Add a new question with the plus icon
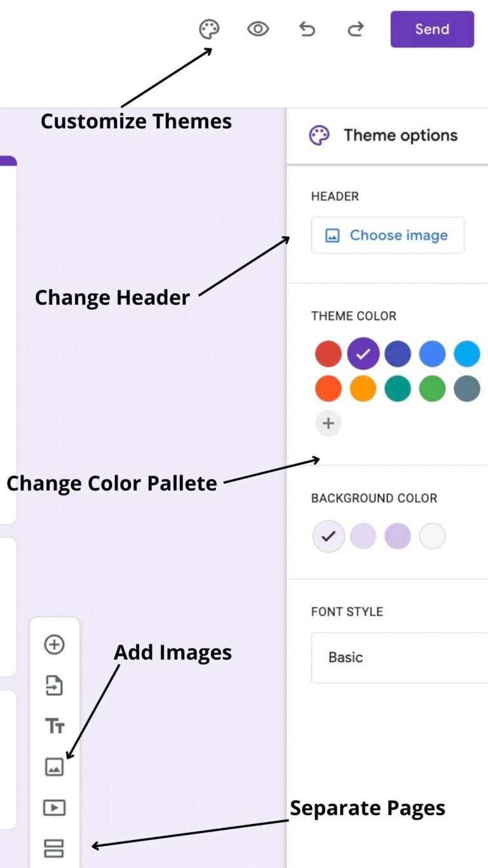488x868 pixels. [55, 644]
